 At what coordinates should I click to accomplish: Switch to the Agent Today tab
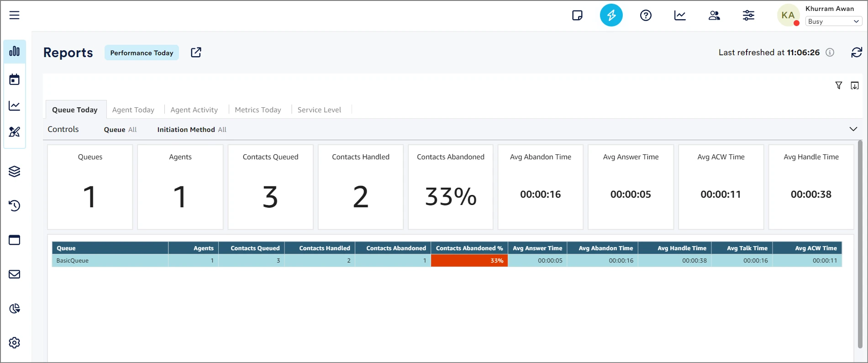tap(133, 110)
